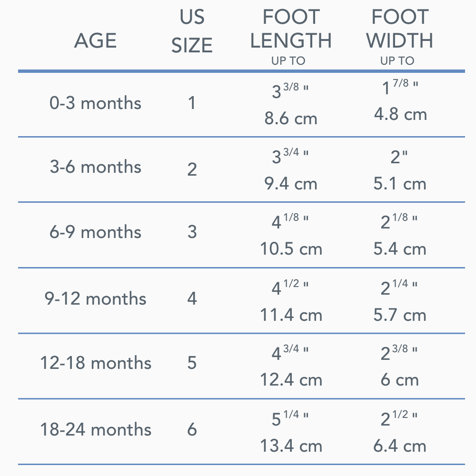Click the 6.4 cm foot width value
Screen dimensions: 476x476
[x=400, y=446]
